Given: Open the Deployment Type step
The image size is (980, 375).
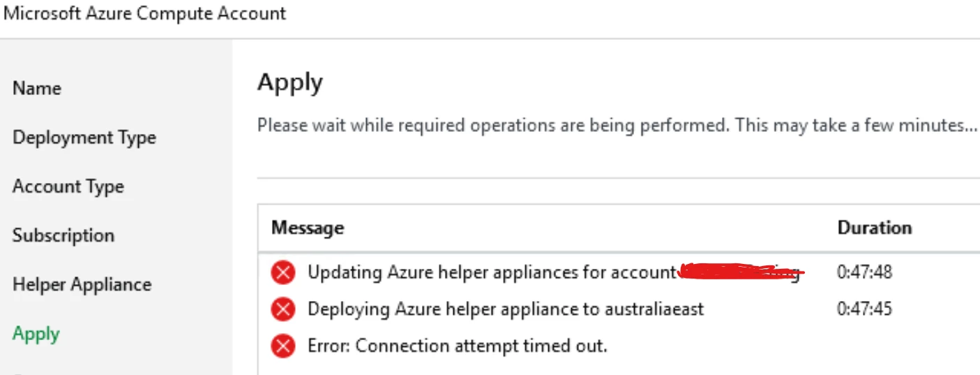Looking at the screenshot, I should 84,138.
